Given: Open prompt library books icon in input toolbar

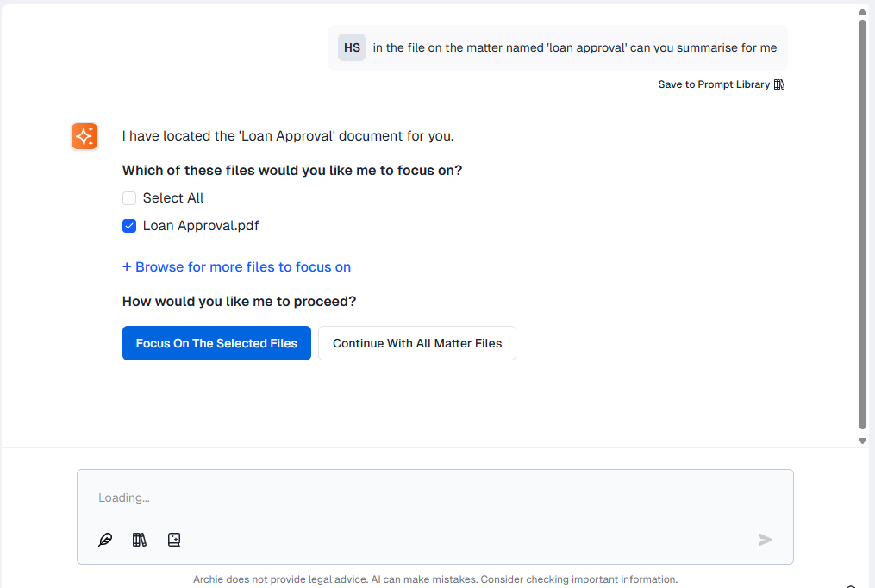Looking at the screenshot, I should point(140,540).
